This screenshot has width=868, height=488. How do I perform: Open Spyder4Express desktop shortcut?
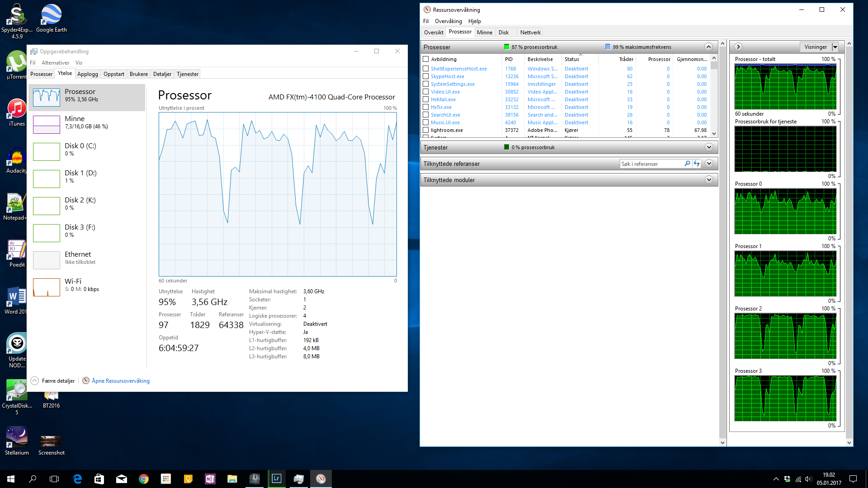(x=17, y=21)
